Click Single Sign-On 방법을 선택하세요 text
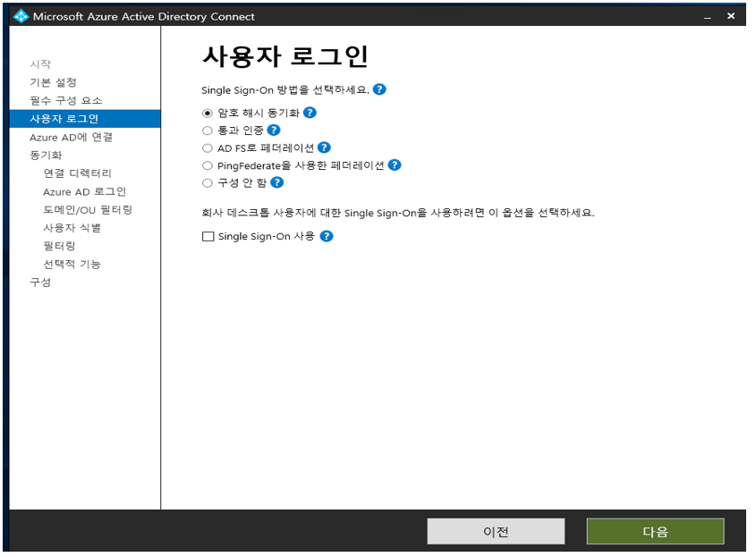This screenshot has width=756, height=557. (x=285, y=90)
